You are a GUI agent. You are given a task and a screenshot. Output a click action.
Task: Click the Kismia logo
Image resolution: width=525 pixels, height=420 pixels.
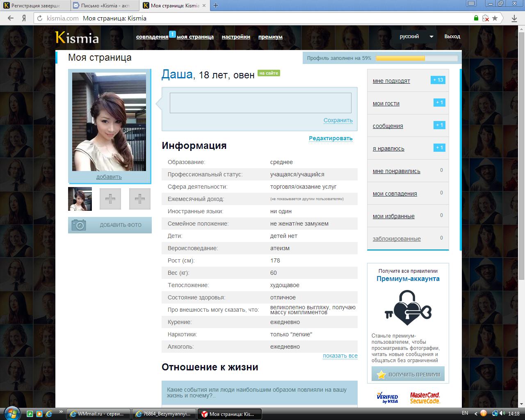tap(77, 37)
